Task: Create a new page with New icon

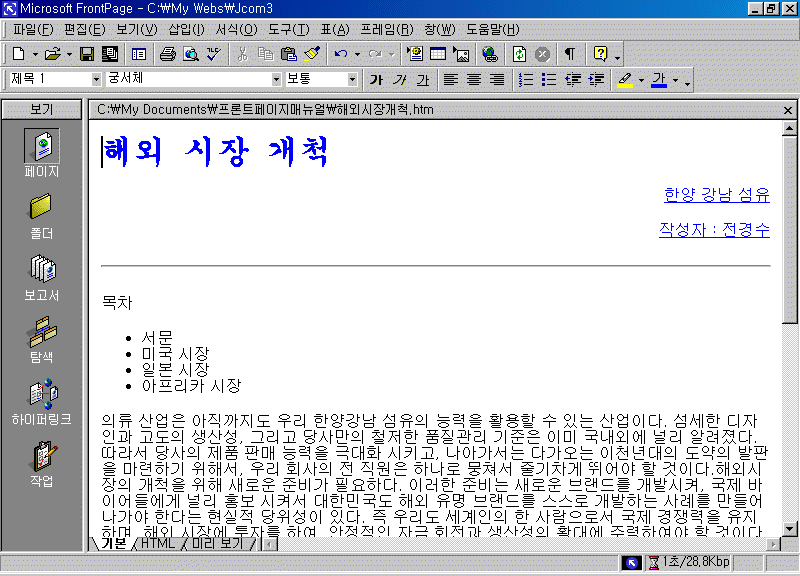Action: 18,54
